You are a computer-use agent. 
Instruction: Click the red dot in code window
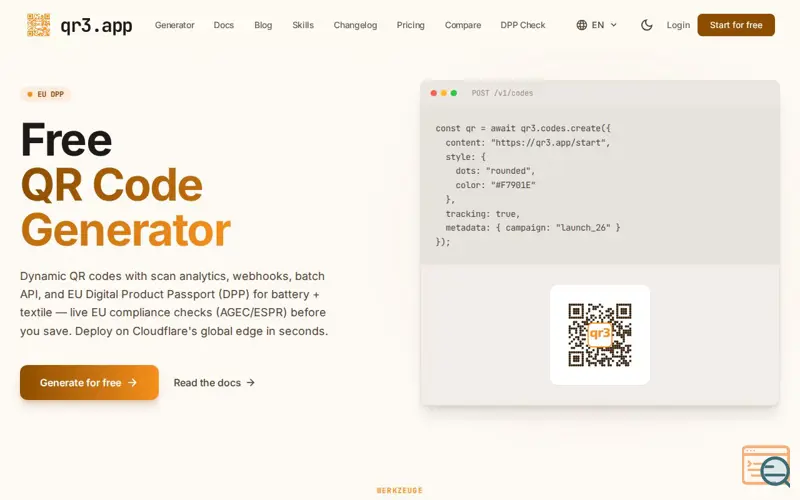pos(434,93)
